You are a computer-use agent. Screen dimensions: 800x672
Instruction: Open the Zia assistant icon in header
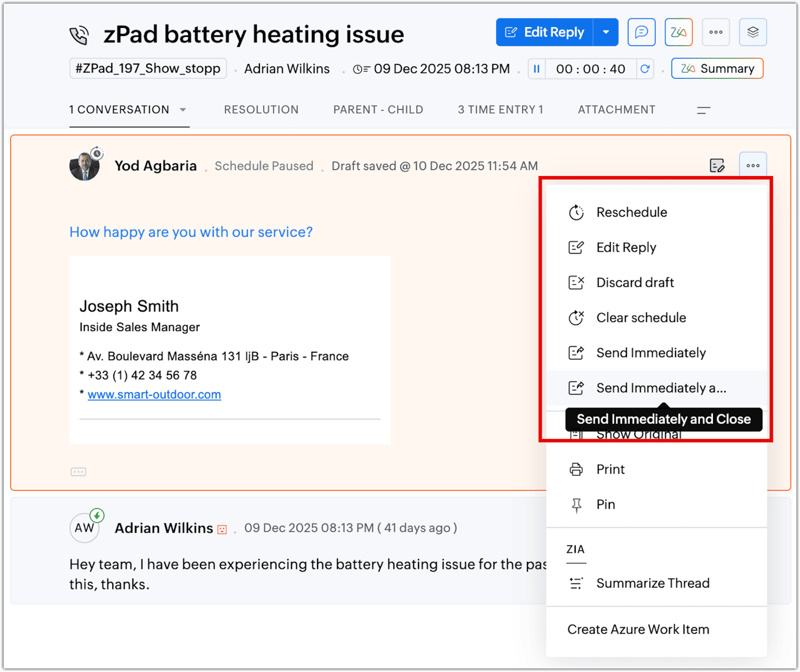tap(678, 32)
